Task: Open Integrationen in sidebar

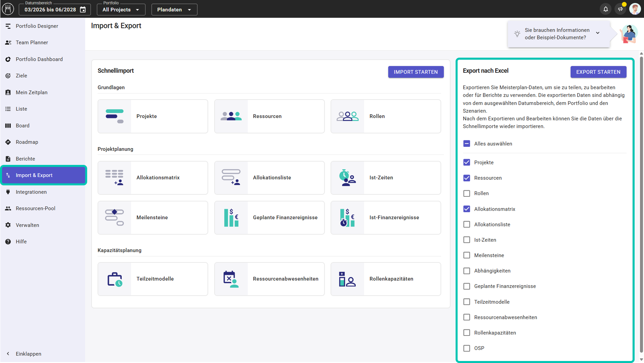Action: (43, 192)
